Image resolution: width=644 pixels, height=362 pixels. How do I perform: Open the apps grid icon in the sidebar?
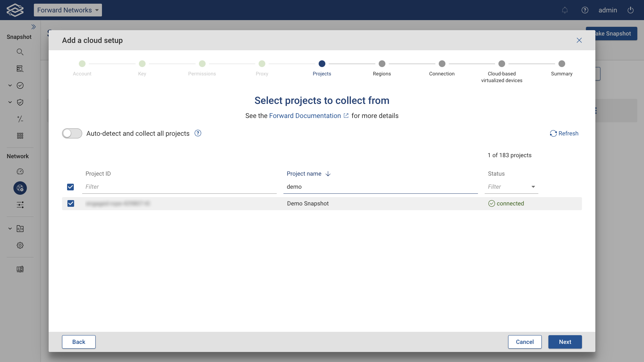pos(20,136)
